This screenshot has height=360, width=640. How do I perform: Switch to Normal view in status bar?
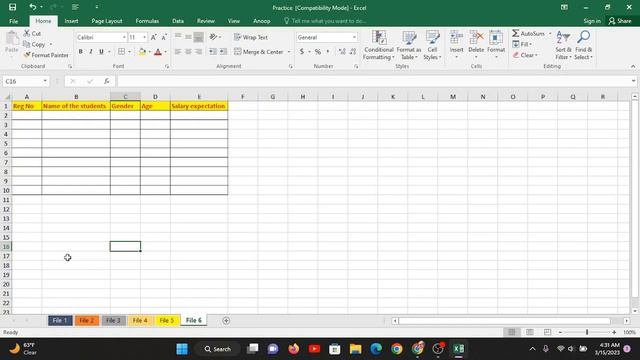[x=512, y=332]
